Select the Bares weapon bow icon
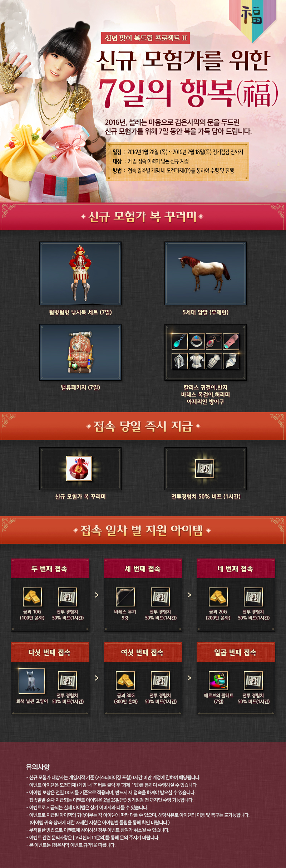The image size is (286, 868). 125,597
